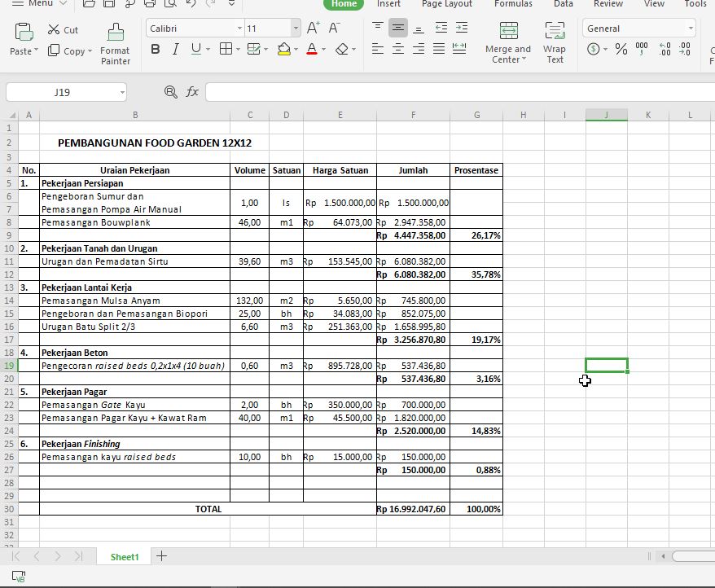Apply comma thousands separator style

pyautogui.click(x=642, y=49)
